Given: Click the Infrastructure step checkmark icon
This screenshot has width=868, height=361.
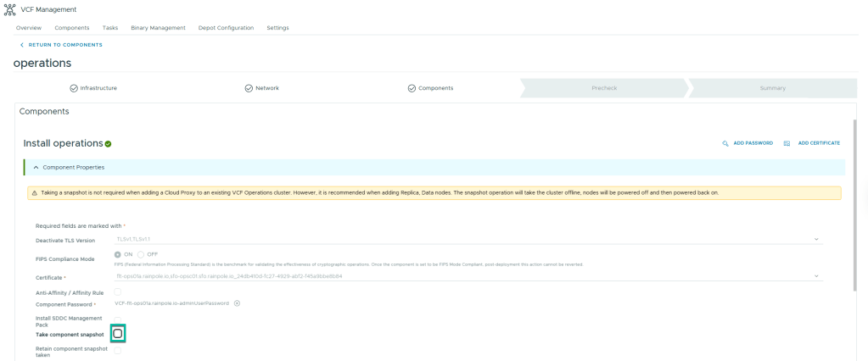Looking at the screenshot, I should 74,88.
